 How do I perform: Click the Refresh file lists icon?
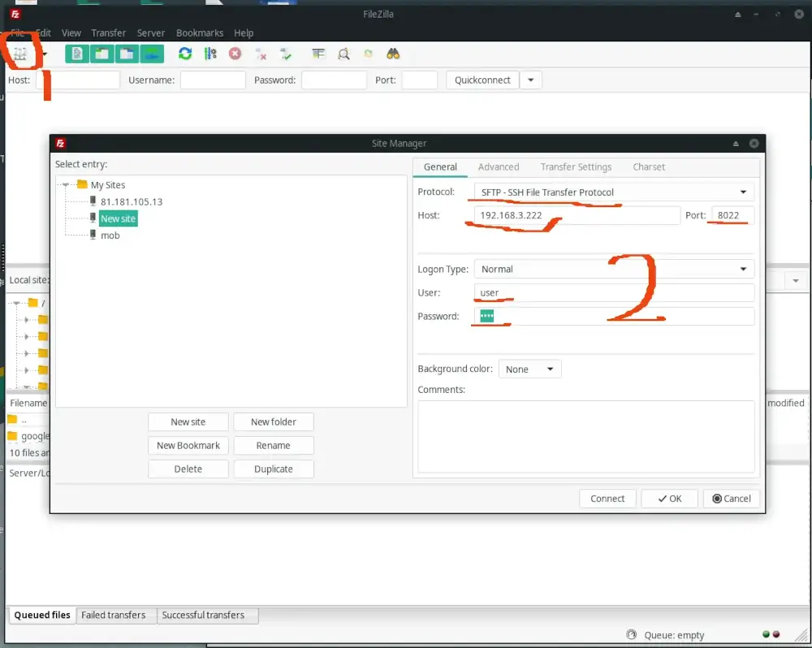(185, 54)
